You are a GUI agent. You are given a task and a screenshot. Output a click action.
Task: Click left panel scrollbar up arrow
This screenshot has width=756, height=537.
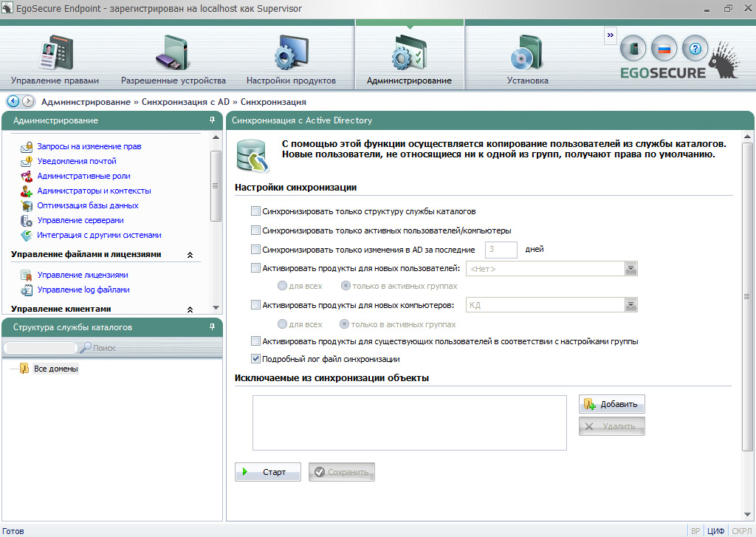pyautogui.click(x=216, y=137)
